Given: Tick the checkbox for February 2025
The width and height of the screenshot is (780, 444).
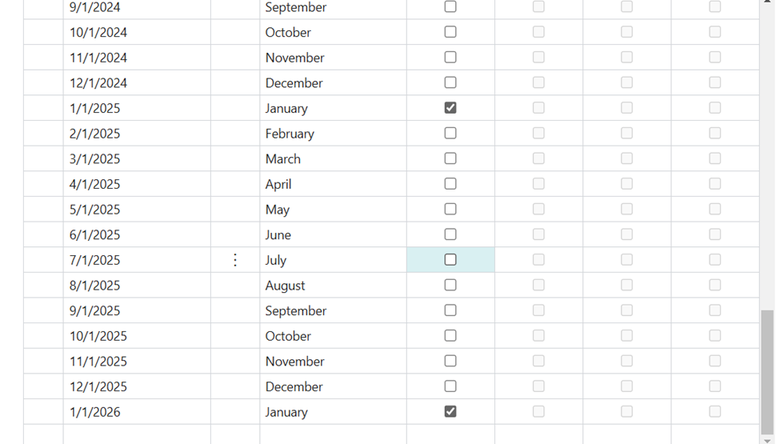Looking at the screenshot, I should [x=450, y=133].
